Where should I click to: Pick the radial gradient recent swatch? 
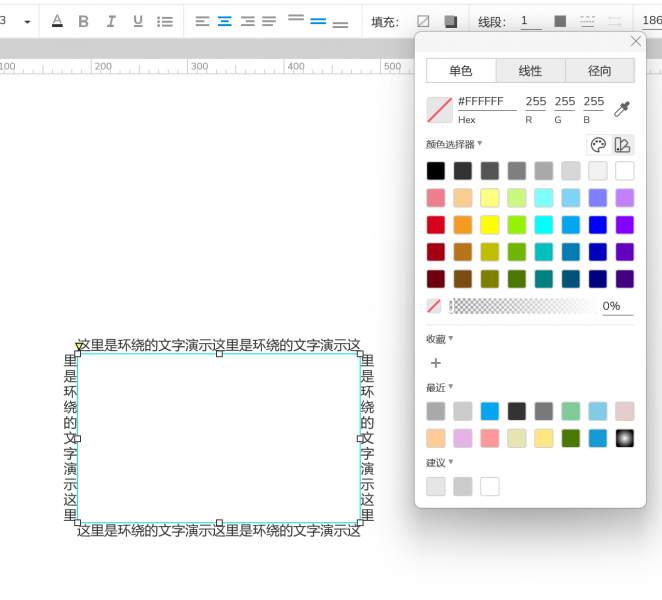(624, 438)
